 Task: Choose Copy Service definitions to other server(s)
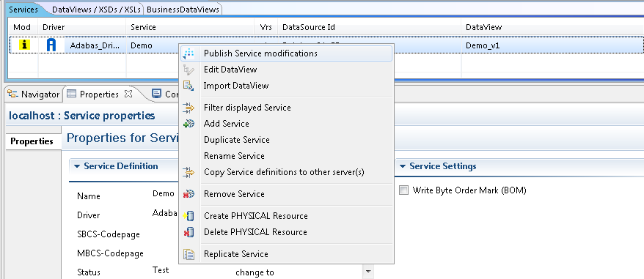coord(285,172)
